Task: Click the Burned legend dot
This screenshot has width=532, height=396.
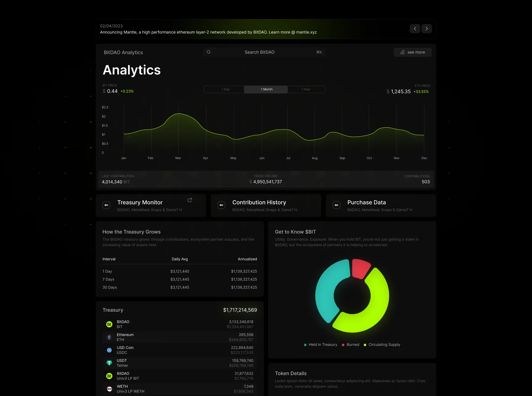Action: (343, 345)
